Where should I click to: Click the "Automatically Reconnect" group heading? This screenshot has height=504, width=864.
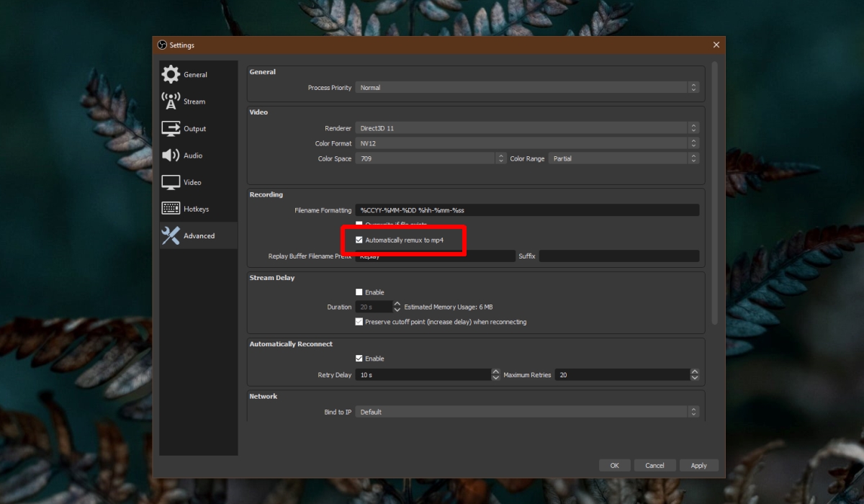pos(291,344)
